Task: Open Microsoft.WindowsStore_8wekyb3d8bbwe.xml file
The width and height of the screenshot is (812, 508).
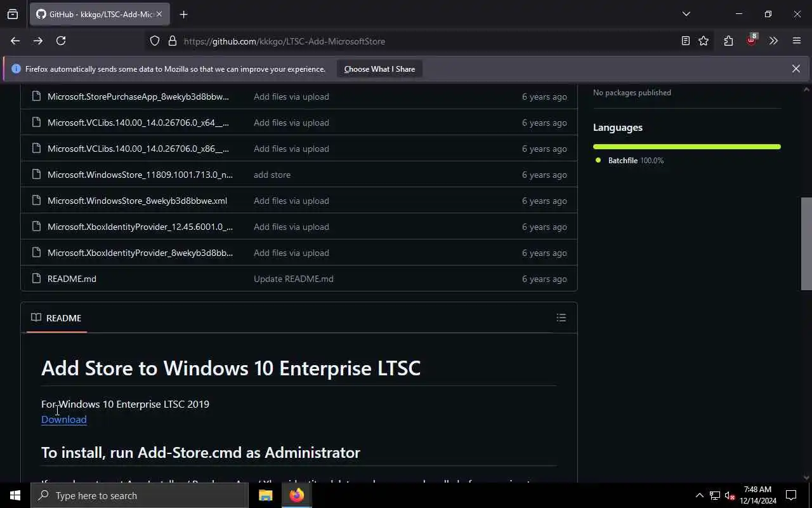Action: pyautogui.click(x=137, y=201)
